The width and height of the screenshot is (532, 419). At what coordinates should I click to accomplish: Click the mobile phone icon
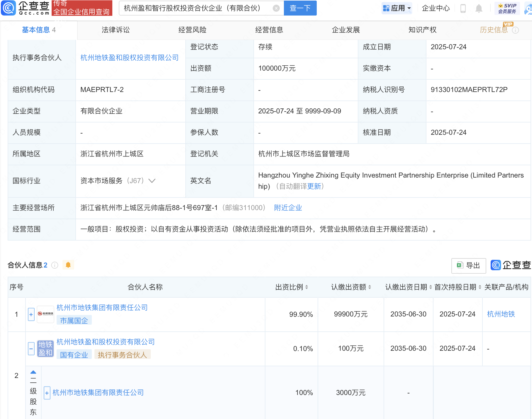[463, 8]
